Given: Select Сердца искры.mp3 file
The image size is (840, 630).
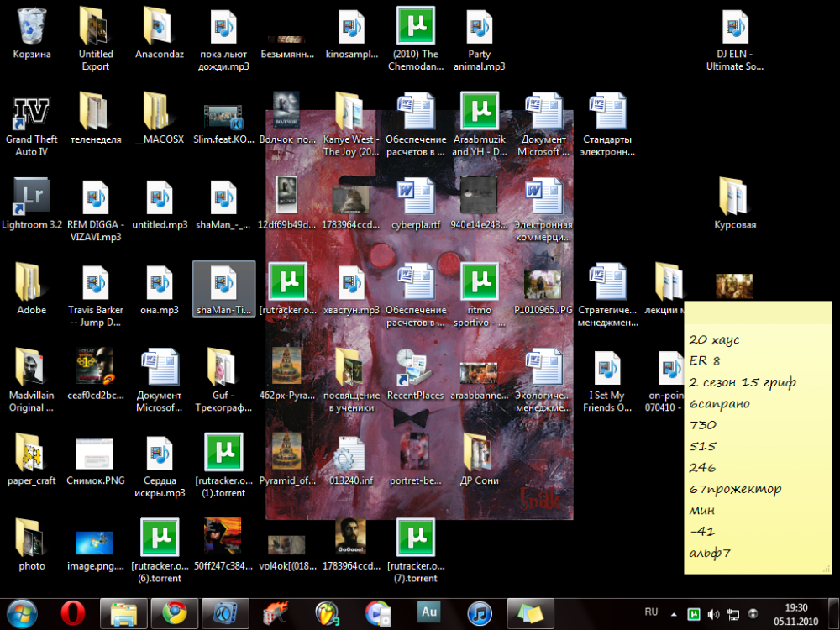Looking at the screenshot, I should click(159, 465).
